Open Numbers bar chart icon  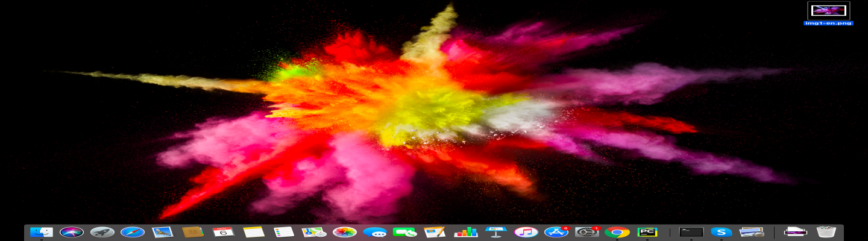[x=465, y=232]
